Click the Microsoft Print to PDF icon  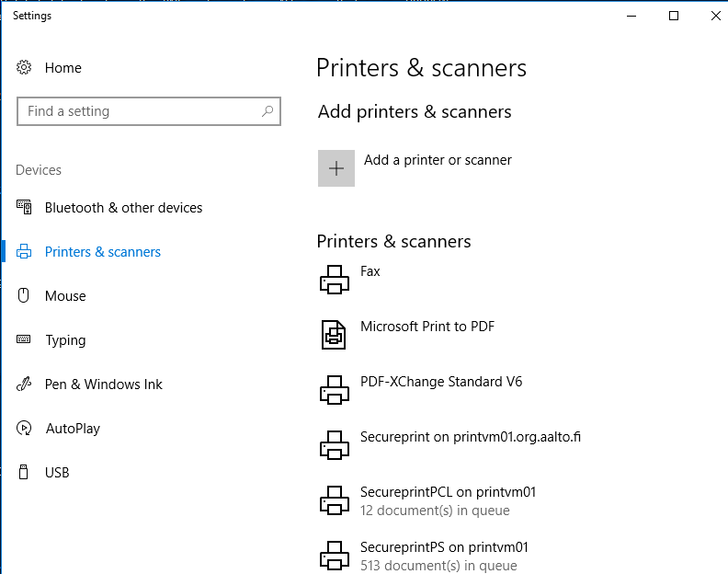(335, 335)
